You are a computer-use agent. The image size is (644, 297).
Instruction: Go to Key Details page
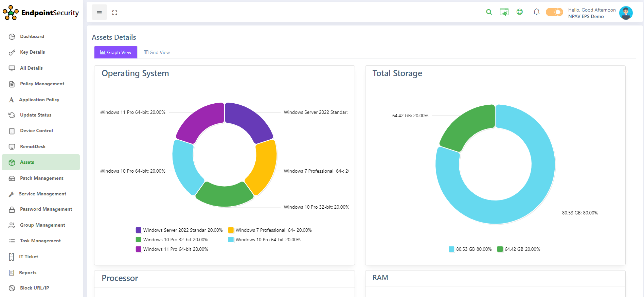pyautogui.click(x=41, y=52)
